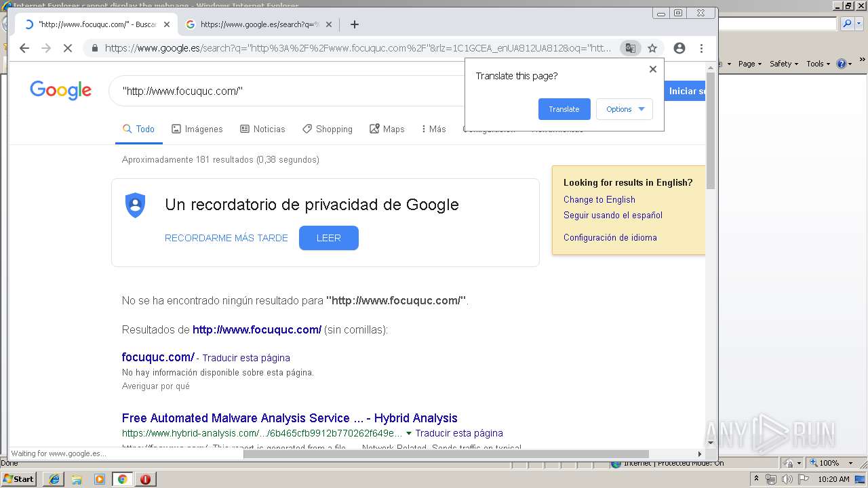The height and width of the screenshot is (488, 868).
Task: Expand the IE search provider dropdown arrow
Action: coord(858,24)
